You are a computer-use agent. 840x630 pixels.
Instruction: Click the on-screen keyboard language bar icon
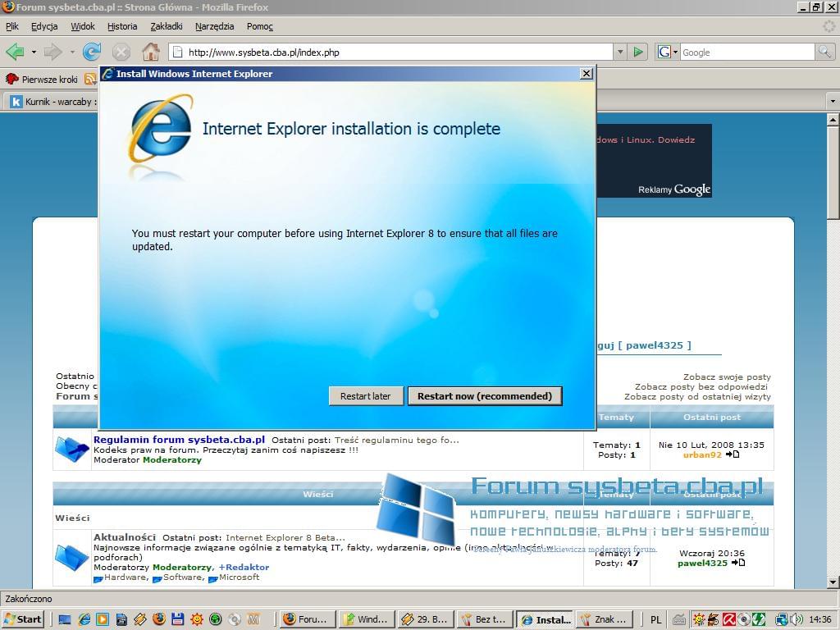(678, 620)
